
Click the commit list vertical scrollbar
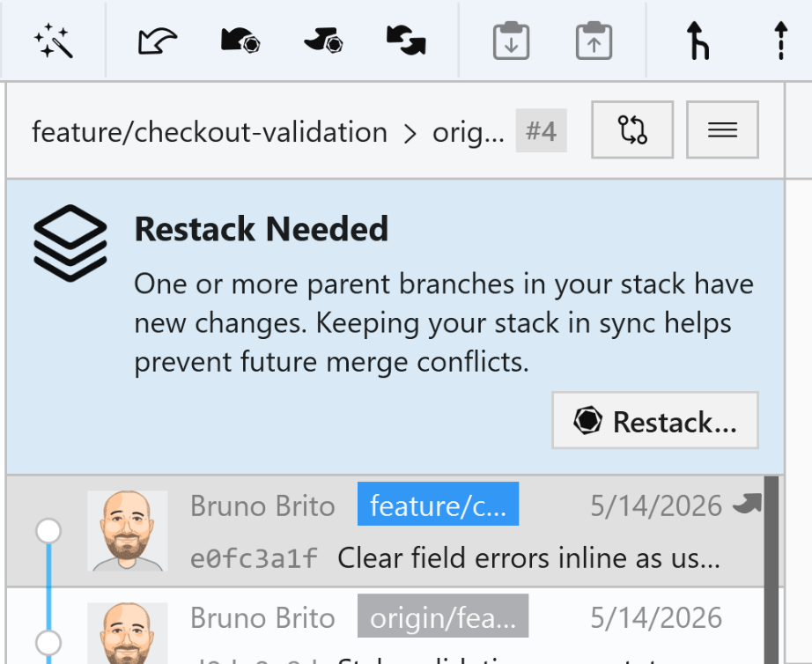[x=771, y=570]
